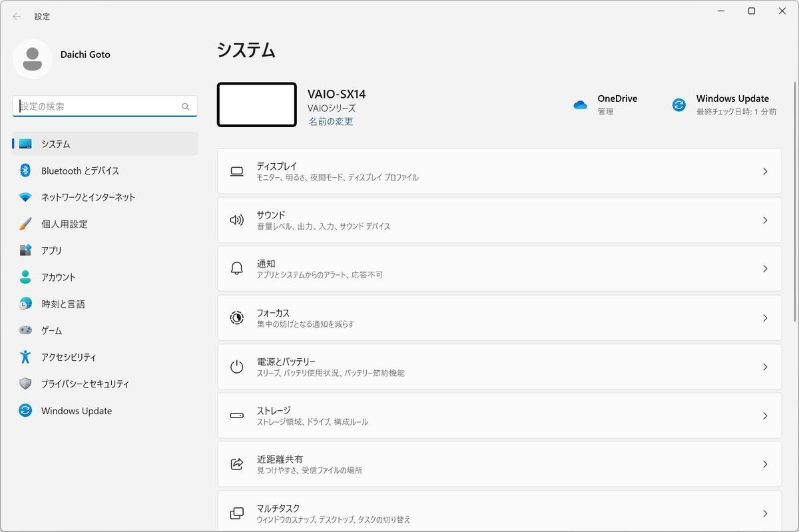Maximize the 設定 window
This screenshot has width=799, height=532.
point(751,11)
